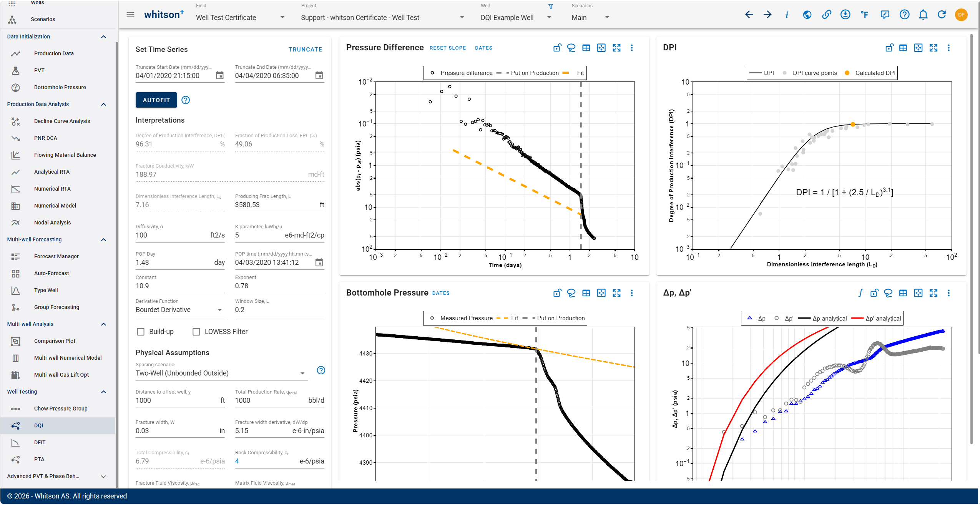Image resolution: width=980 pixels, height=505 pixels.
Task: Click DATES on Pressure Difference plot
Action: (483, 48)
